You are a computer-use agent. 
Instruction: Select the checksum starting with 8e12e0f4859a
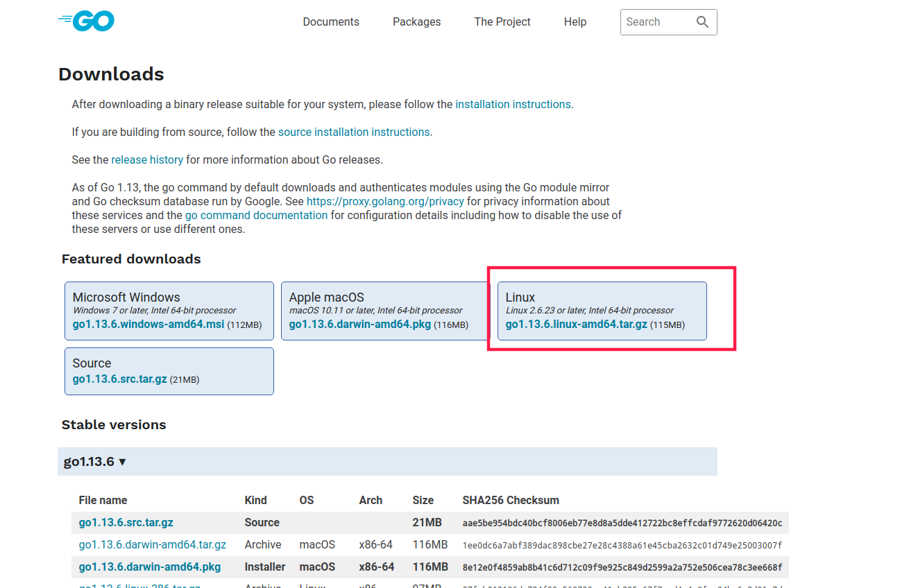622,567
